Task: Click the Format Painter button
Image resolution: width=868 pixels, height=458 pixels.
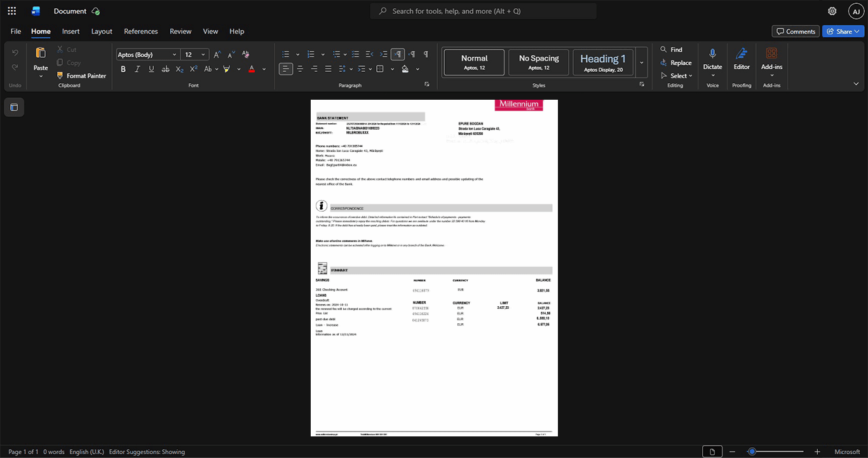Action: pos(81,76)
